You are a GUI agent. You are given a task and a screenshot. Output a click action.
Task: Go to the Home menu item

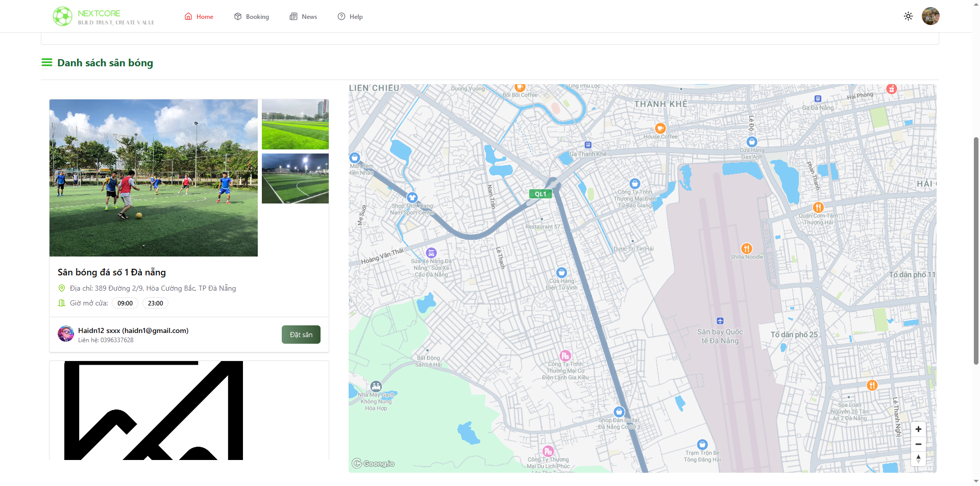coord(199,17)
